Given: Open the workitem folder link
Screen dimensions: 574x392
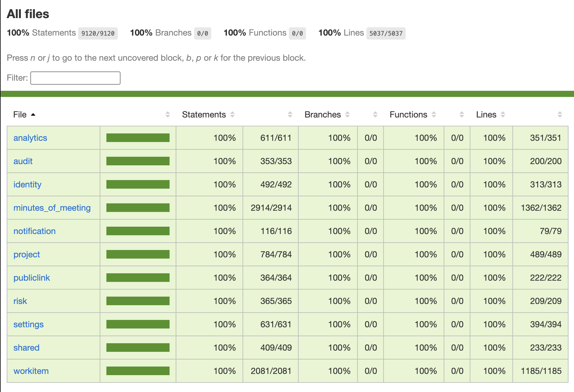Looking at the screenshot, I should (x=31, y=371).
